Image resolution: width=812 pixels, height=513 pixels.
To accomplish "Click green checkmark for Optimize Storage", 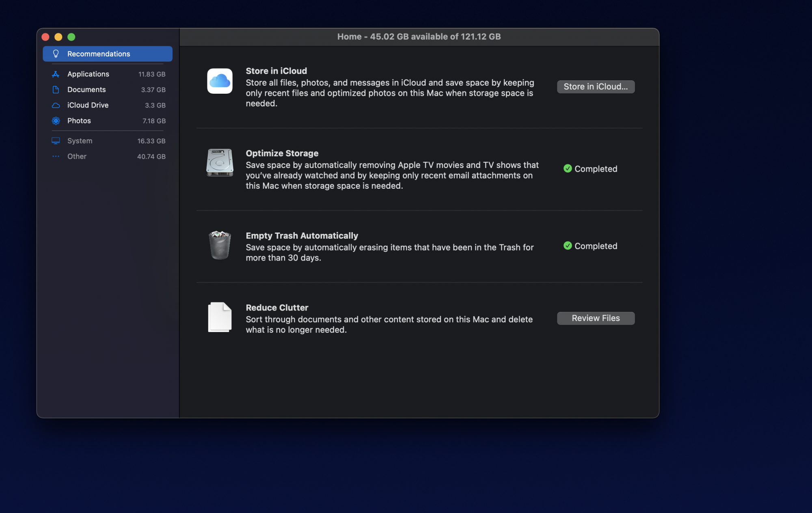I will coord(568,168).
